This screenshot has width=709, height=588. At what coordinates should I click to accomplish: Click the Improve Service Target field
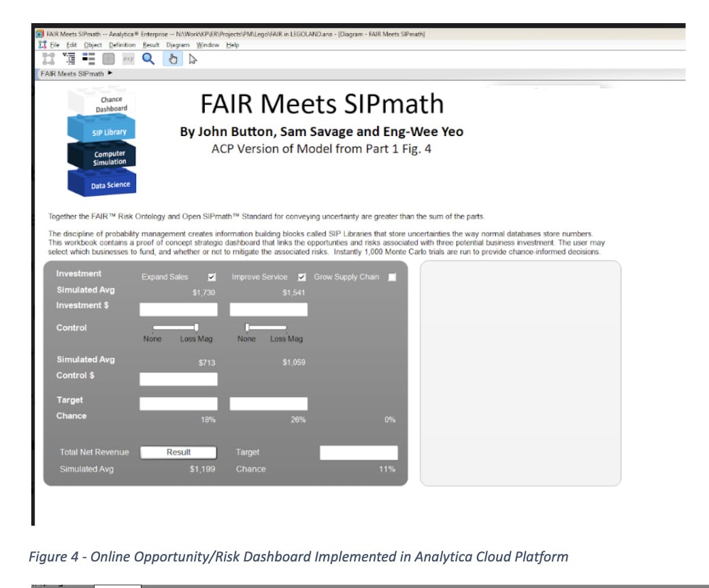coord(269,404)
